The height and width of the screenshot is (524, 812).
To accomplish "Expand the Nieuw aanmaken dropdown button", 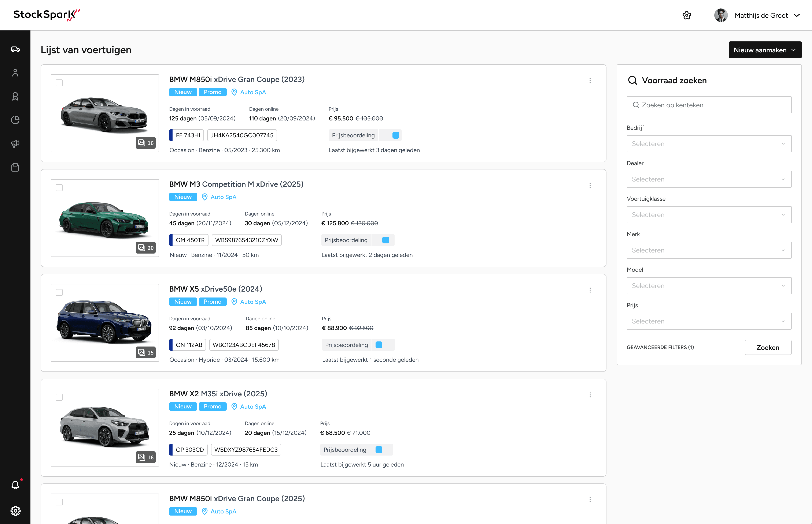I will [x=765, y=50].
